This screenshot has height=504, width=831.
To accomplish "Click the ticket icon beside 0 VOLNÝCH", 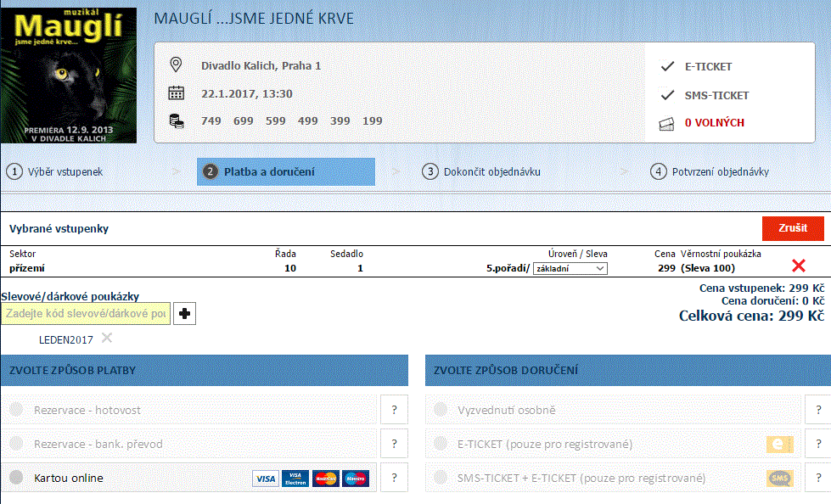I will click(666, 124).
